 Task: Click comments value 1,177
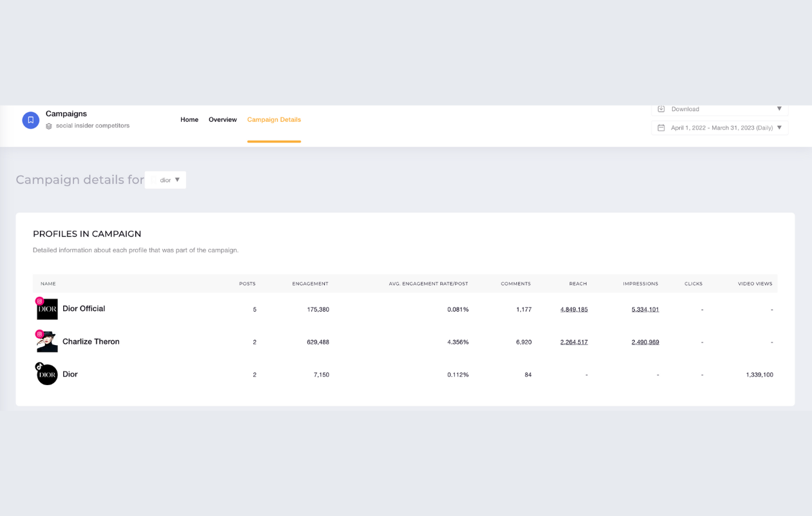click(524, 310)
